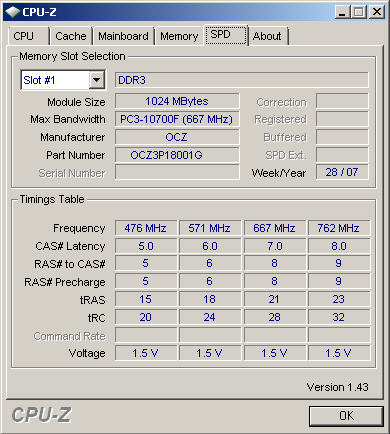The image size is (390, 434).
Task: Click tRAS value 15
Action: tap(146, 299)
